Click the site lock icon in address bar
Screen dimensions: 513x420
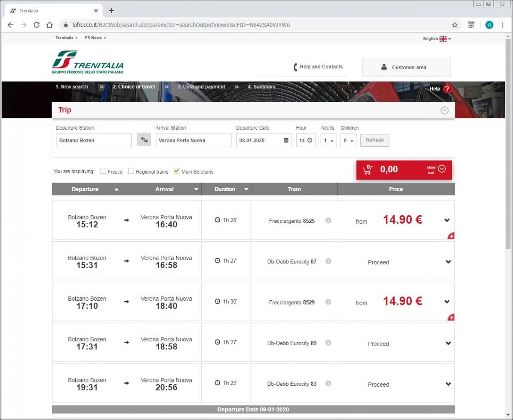pos(66,25)
